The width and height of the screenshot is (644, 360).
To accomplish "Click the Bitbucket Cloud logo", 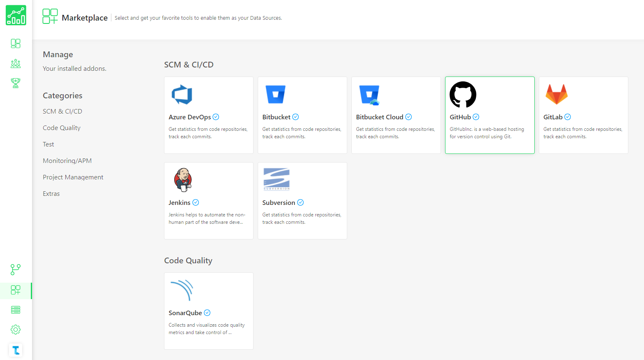I will tap(369, 95).
